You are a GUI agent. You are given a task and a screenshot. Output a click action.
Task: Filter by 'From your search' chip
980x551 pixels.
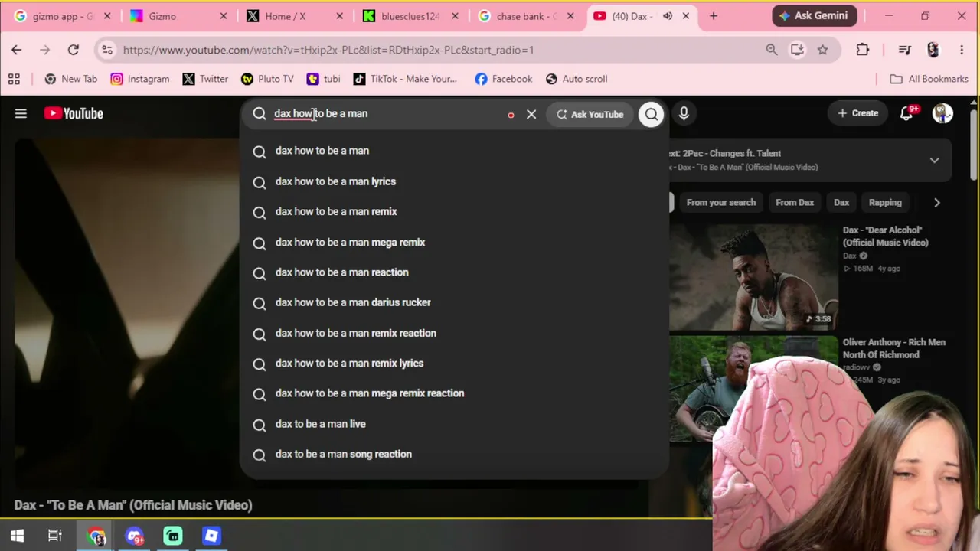tap(721, 203)
